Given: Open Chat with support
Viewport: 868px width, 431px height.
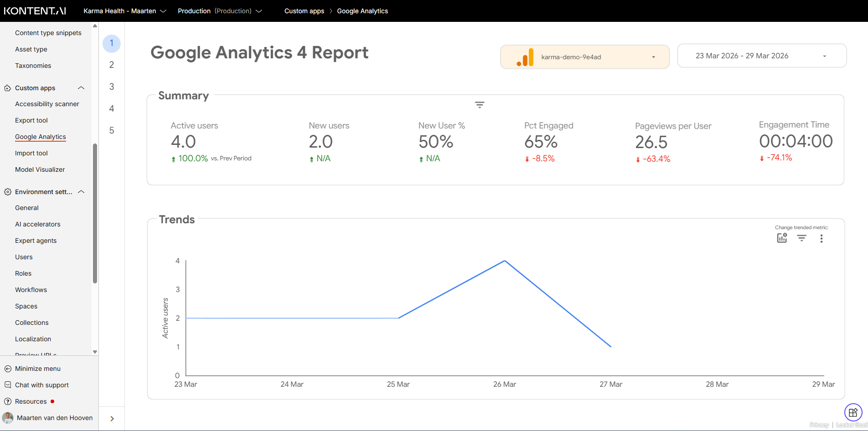Looking at the screenshot, I should 41,385.
